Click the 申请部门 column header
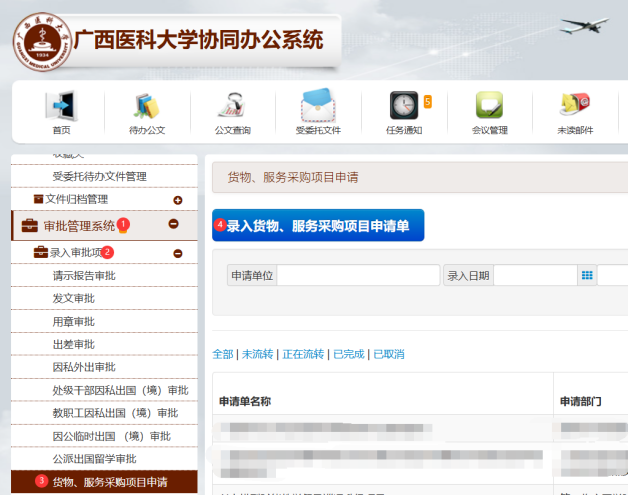Screen dimensions: 628x496 tap(580, 401)
